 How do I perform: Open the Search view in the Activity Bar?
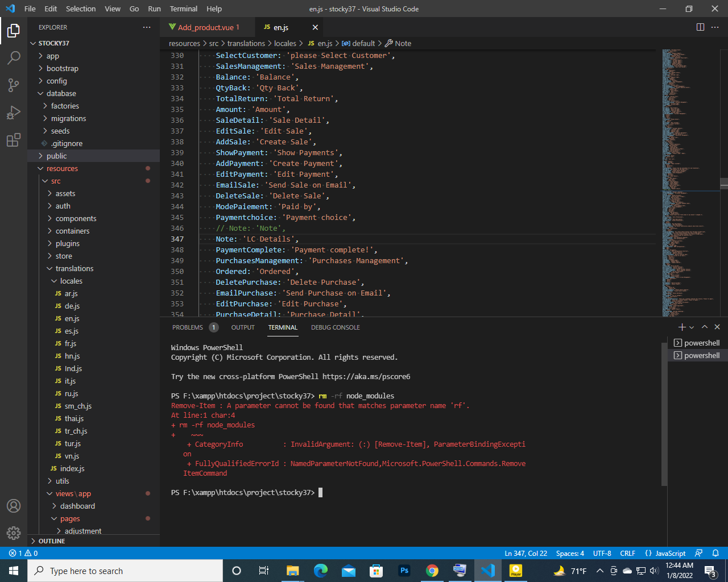click(14, 57)
